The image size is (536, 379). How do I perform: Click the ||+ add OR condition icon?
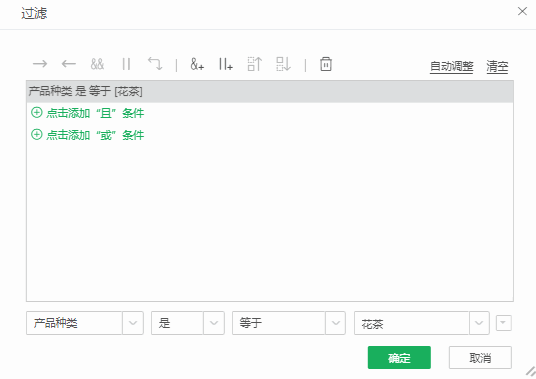(226, 64)
